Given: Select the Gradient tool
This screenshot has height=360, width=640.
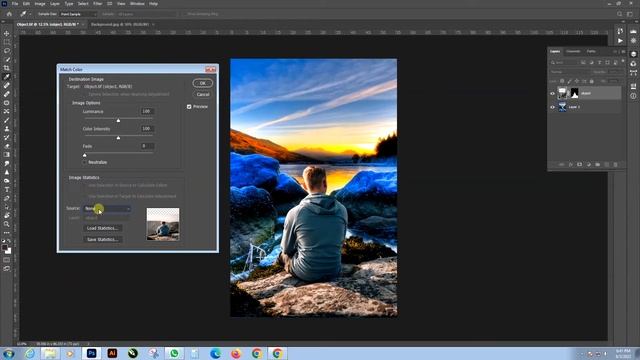Looking at the screenshot, I should pyautogui.click(x=7, y=155).
